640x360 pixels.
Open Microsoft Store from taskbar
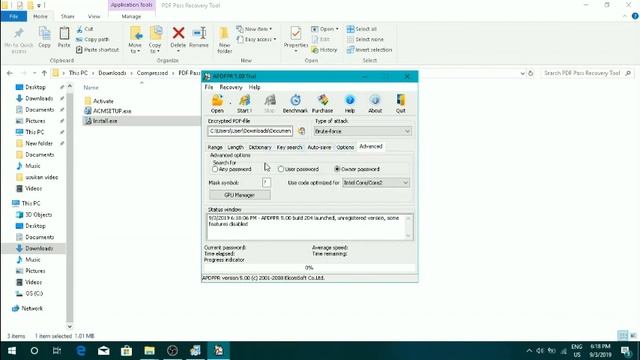pos(127,351)
